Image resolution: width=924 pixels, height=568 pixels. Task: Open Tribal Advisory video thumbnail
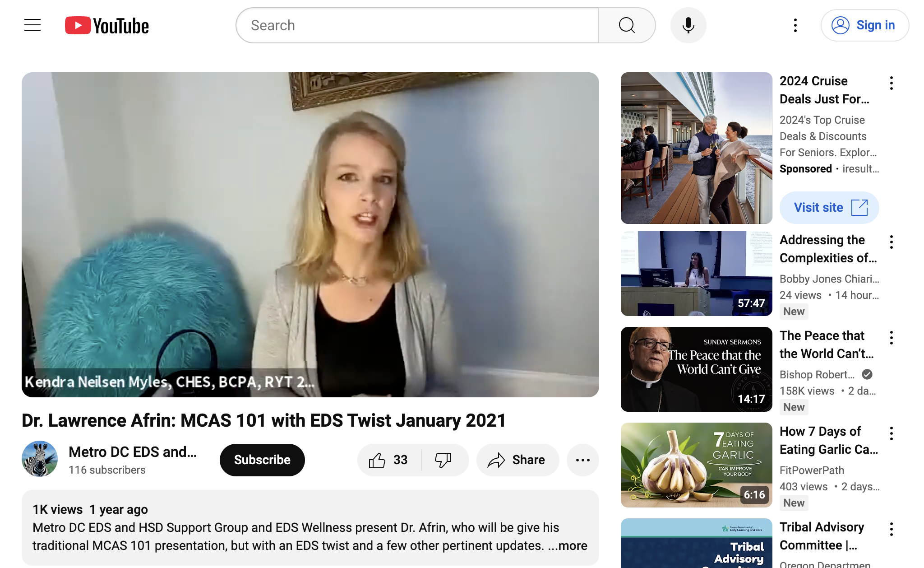697,543
